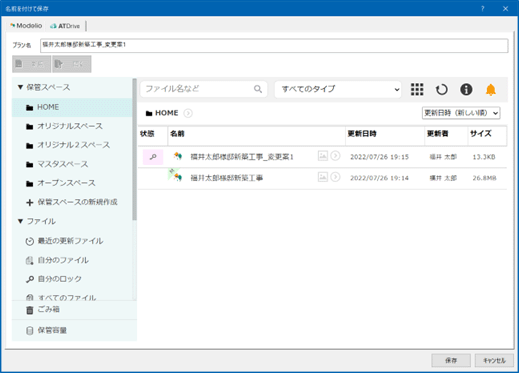Click the size 26.8MB cell
Viewport: 519px width, 373px height.
[485, 178]
